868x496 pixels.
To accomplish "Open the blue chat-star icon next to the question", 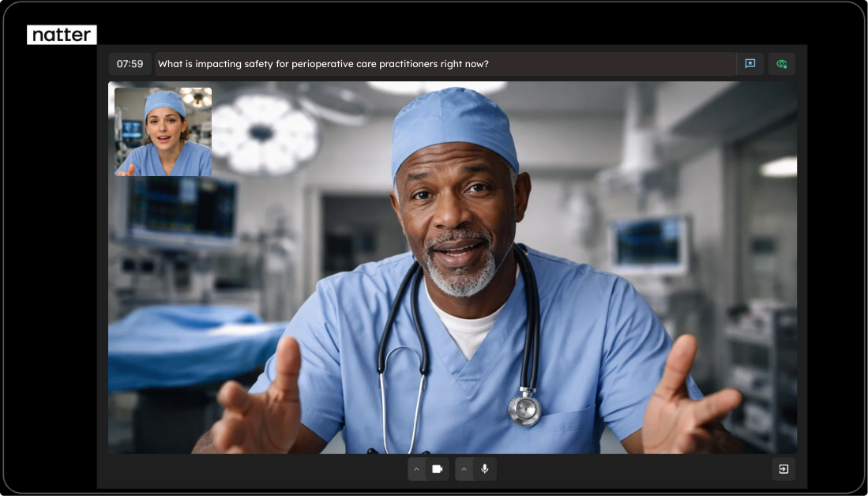I will 750,64.
